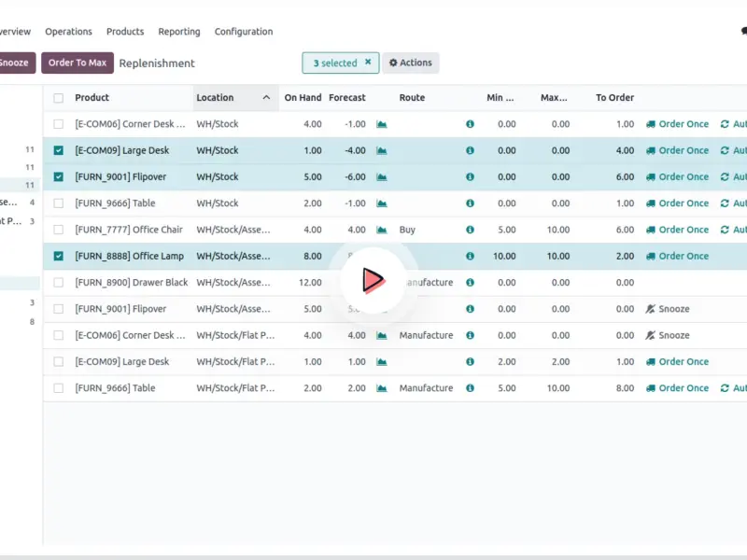The height and width of the screenshot is (560, 747).
Task: Click Automate refresh icon in Corner Desk row
Action: [725, 124]
